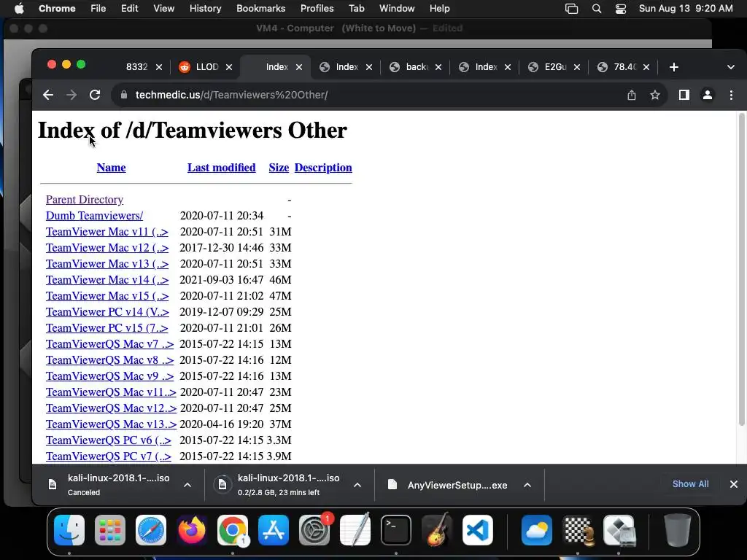Open TextEdit from the dock
This screenshot has width=747, height=560.
355,530
